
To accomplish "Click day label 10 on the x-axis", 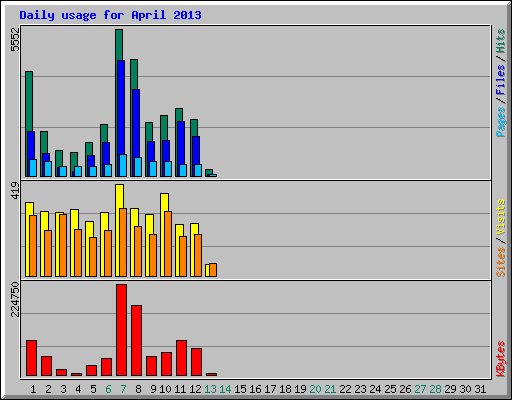I will tap(165, 389).
